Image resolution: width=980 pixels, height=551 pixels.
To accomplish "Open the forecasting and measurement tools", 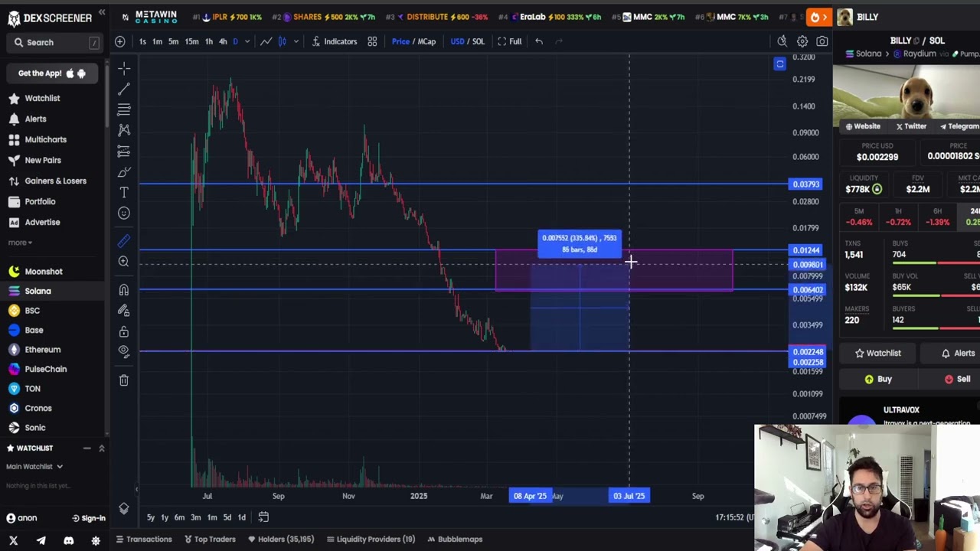I will pos(124,152).
